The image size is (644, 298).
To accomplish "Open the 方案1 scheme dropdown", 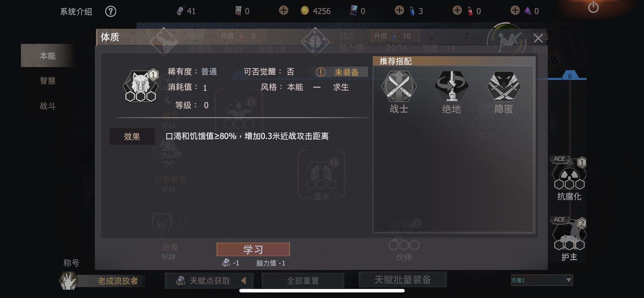I will click(x=542, y=280).
